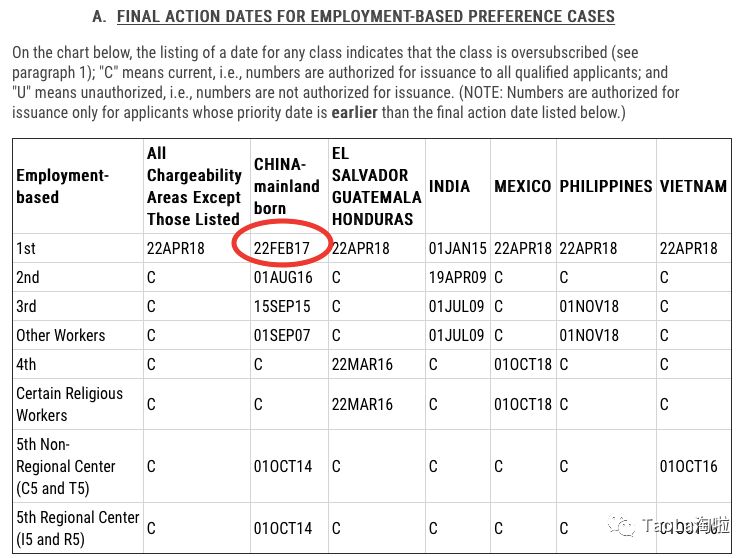Click the 15SEP15 date cell
The height and width of the screenshot is (558, 754).
[283, 307]
